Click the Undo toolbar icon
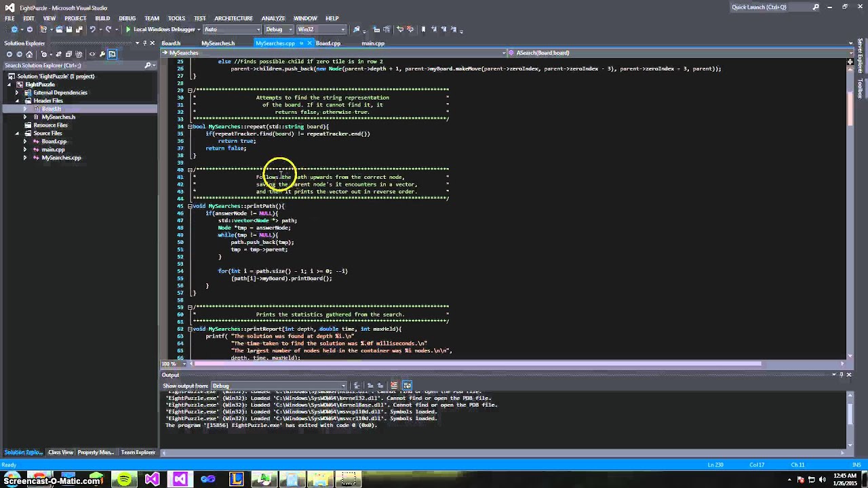This screenshot has height=488, width=868. coord(92,29)
